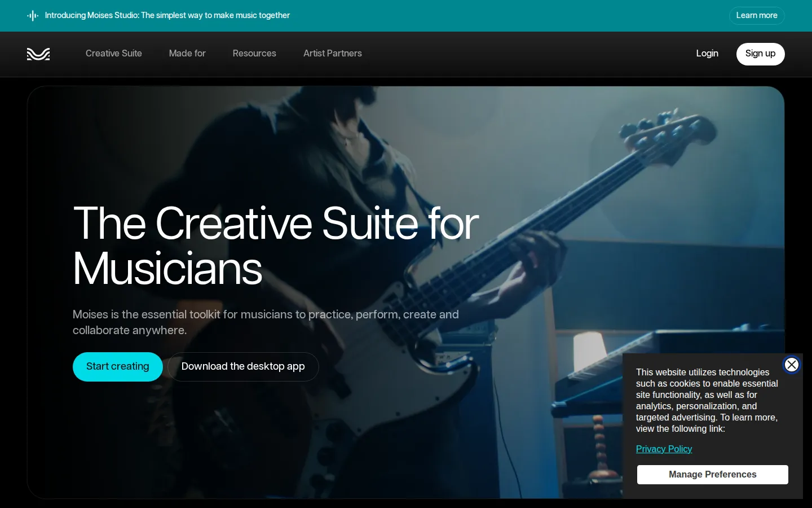The width and height of the screenshot is (812, 508).
Task: Click the Manage Preferences button
Action: [713, 475]
